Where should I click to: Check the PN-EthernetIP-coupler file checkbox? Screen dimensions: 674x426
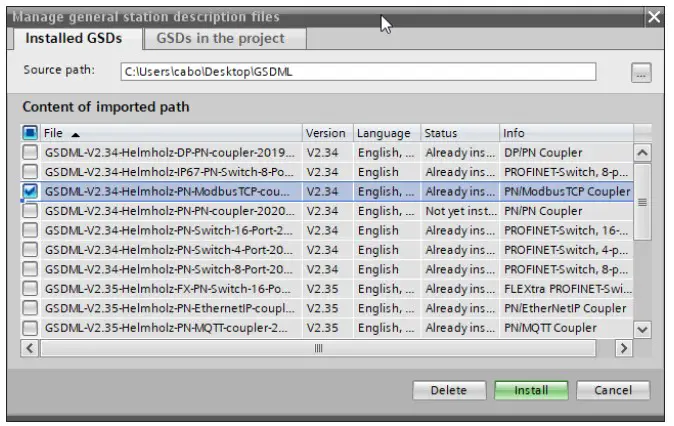pos(30,308)
